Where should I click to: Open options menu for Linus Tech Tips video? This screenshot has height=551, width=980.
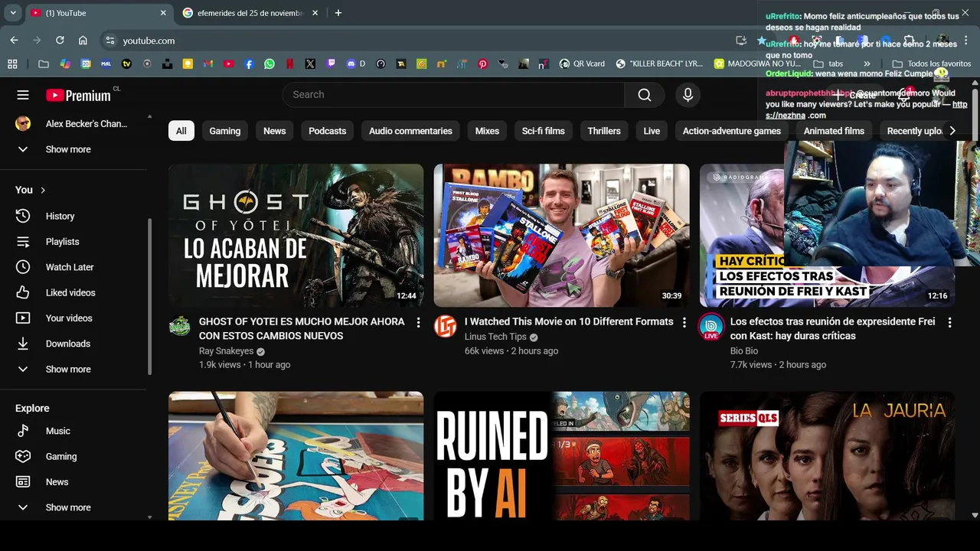click(684, 323)
